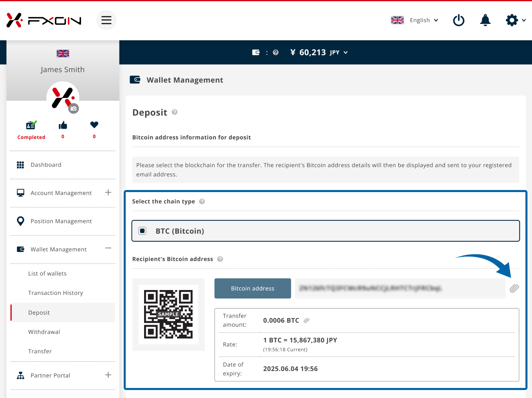Click the Wallet Management heading wallet icon

pos(135,80)
